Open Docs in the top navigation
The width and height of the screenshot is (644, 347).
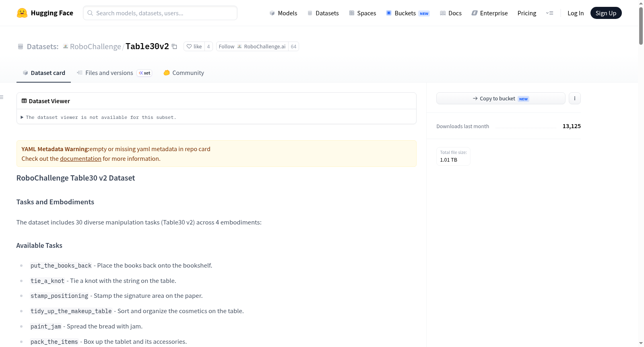(x=451, y=13)
